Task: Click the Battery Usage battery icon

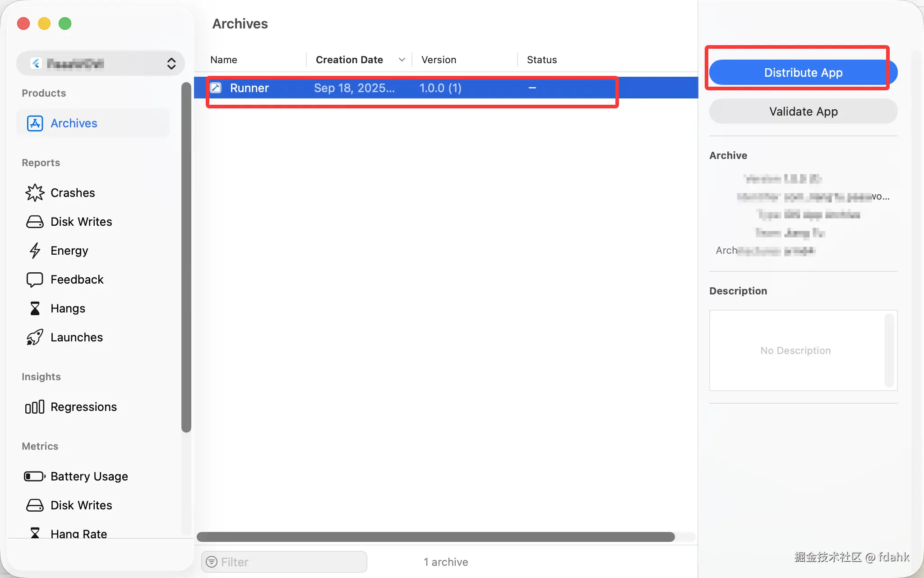Action: (x=35, y=476)
